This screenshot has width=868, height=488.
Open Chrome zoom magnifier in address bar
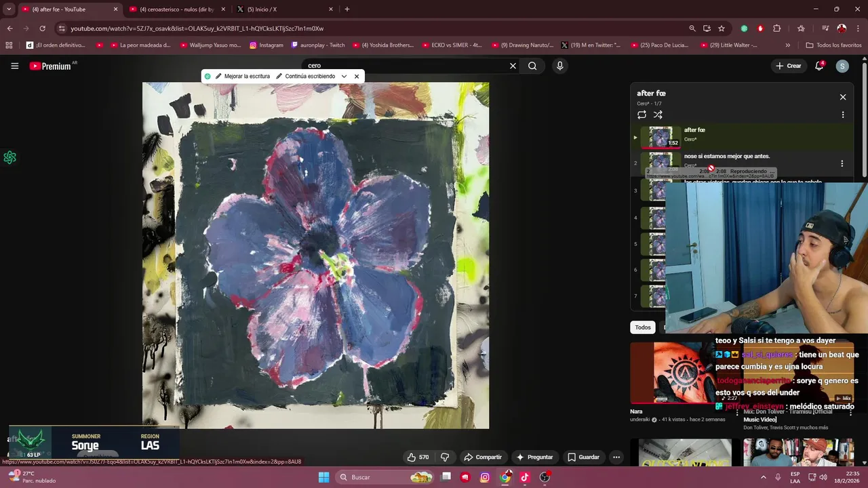click(692, 28)
